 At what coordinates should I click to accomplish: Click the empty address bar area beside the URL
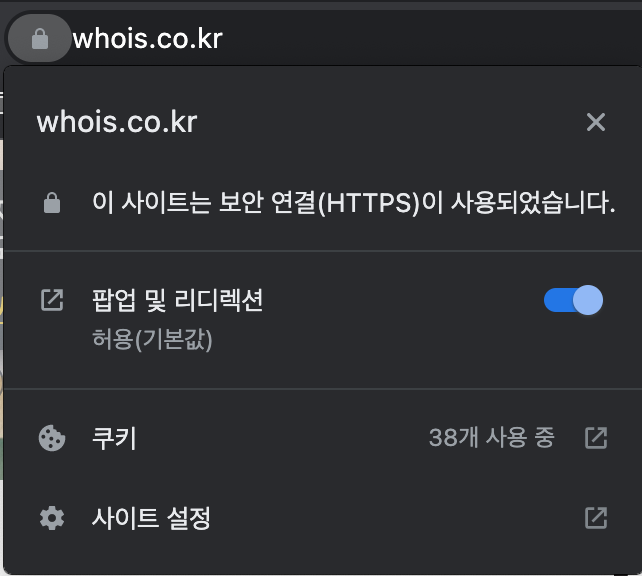(x=430, y=38)
